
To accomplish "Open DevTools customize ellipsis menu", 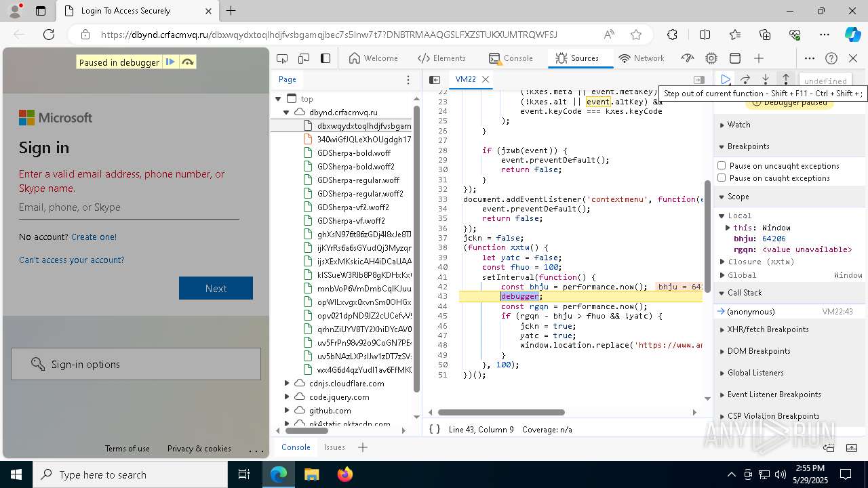I will [810, 58].
